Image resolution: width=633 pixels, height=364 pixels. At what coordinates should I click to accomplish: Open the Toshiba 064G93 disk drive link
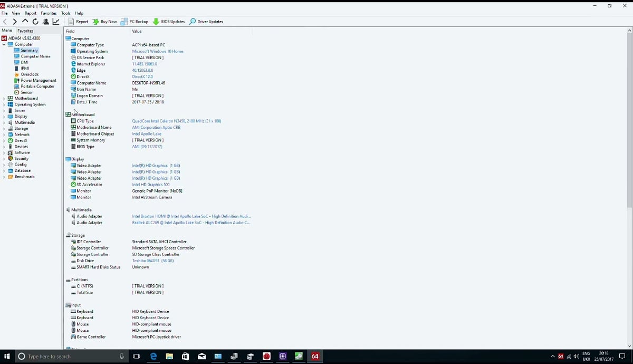click(153, 261)
